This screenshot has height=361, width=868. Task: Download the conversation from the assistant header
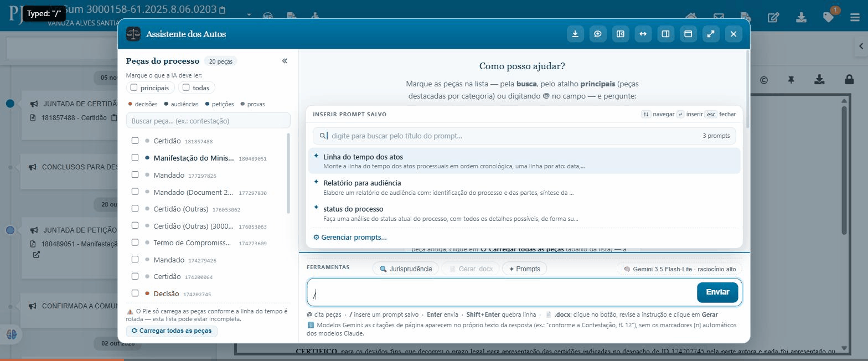[x=575, y=34]
